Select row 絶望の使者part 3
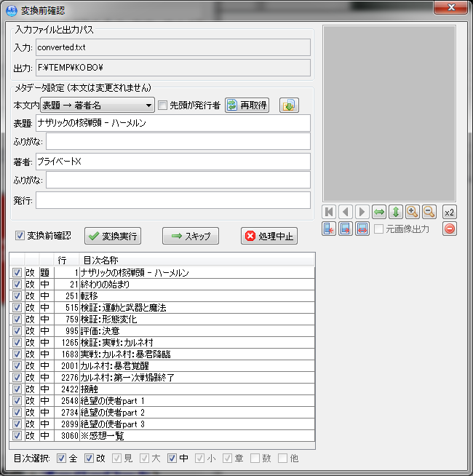Image resolution: width=473 pixels, height=476 pixels. [162, 424]
